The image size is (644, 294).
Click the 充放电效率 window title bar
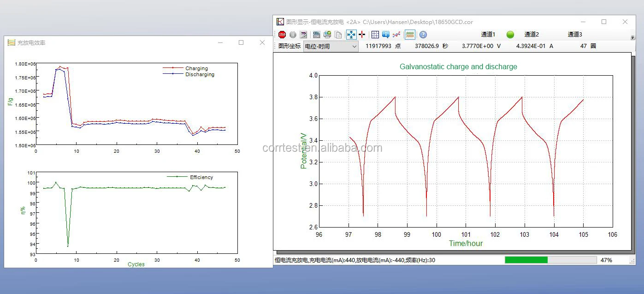point(115,42)
